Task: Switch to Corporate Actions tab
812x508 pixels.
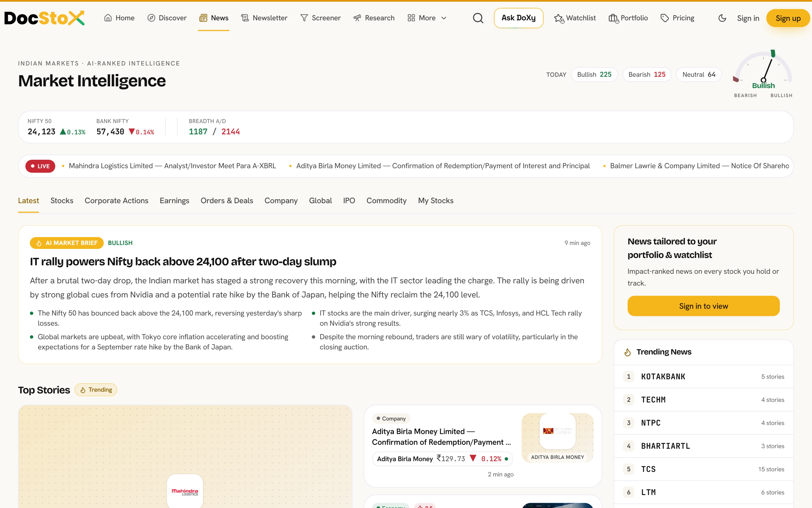Action: (117, 201)
